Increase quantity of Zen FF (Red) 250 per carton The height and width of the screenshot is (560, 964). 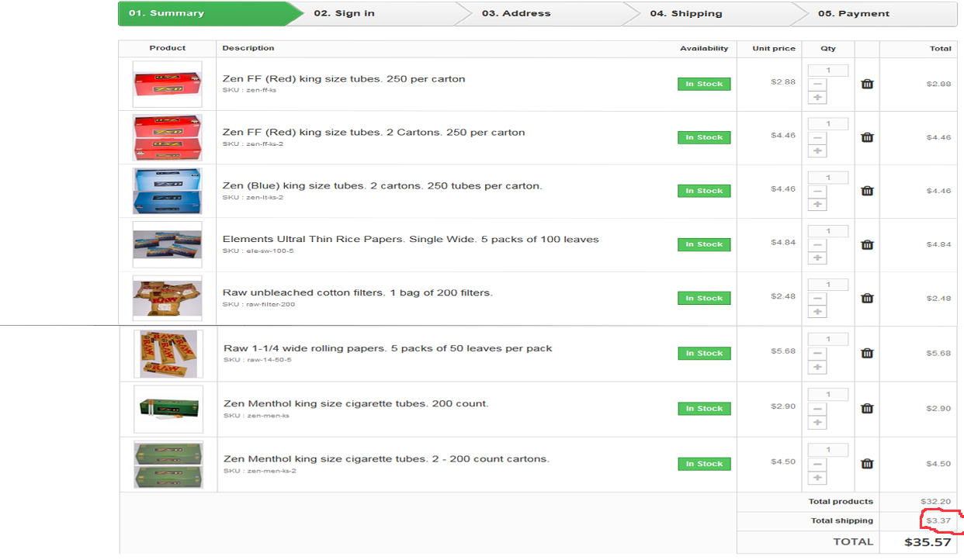coord(817,98)
